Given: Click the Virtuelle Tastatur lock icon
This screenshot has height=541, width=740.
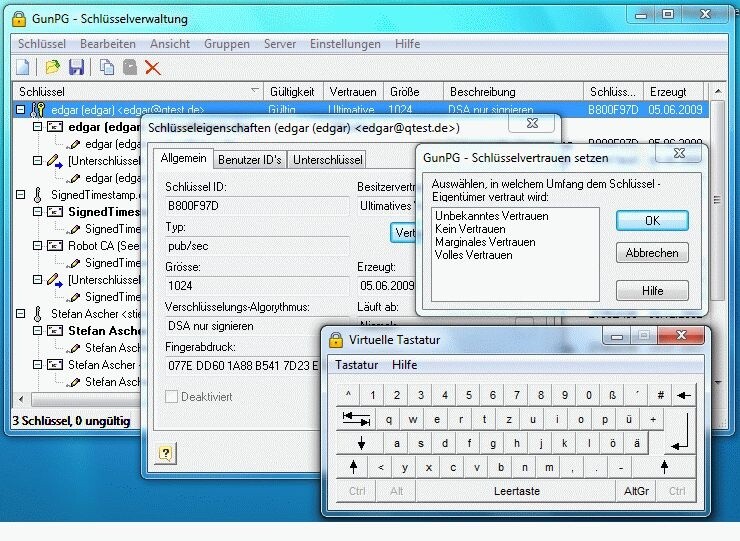Looking at the screenshot, I should 336,339.
